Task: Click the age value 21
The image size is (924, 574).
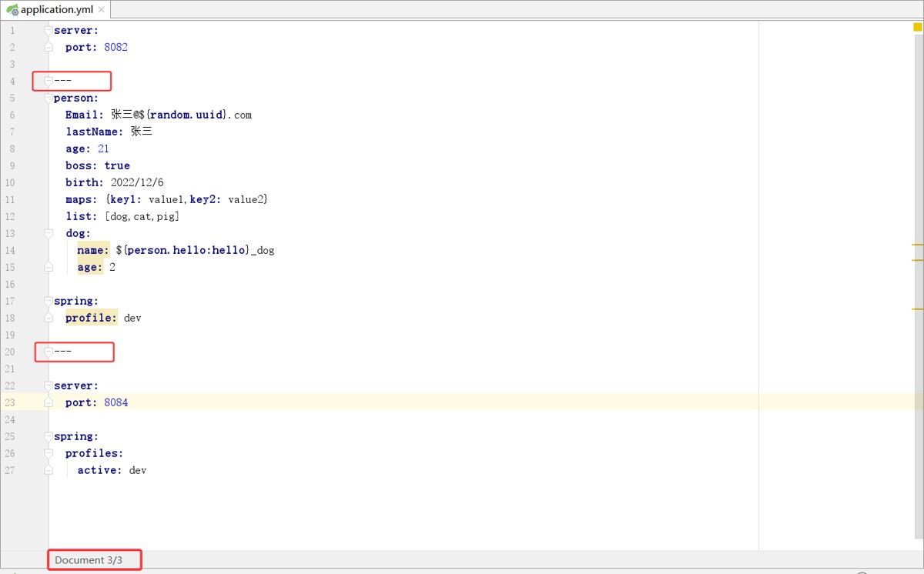Action: tap(103, 149)
